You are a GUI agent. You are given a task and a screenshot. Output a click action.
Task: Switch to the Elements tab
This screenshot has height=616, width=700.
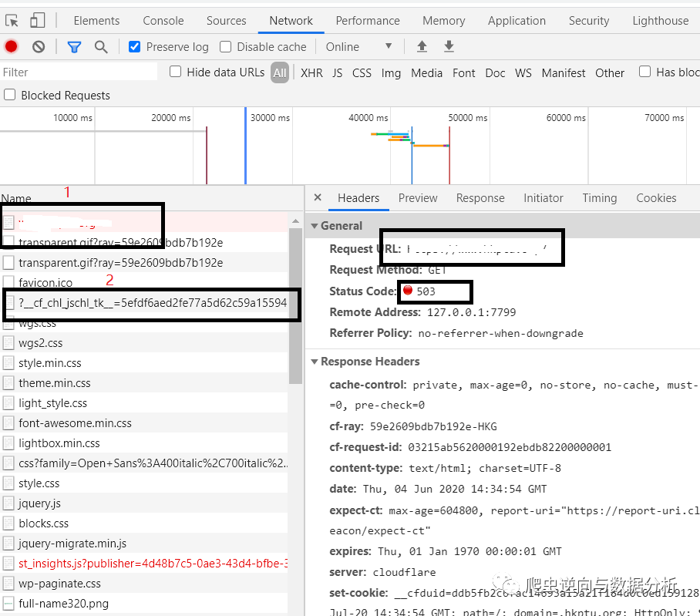pos(96,21)
